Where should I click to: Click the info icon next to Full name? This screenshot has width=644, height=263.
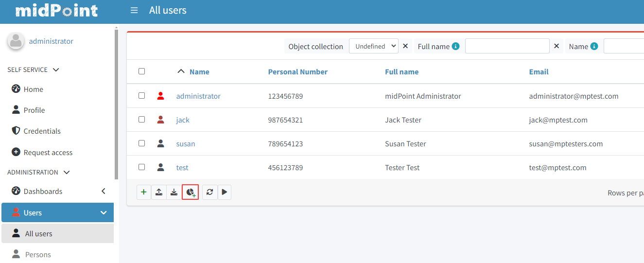[455, 46]
